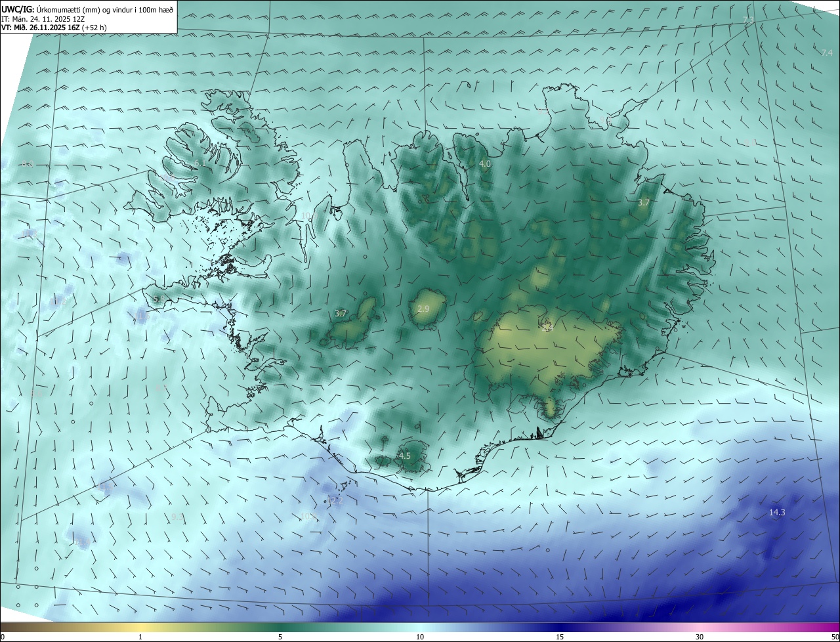Viewport: 840px width, 642px height.
Task: Click the 50 tick on the color scale
Action: pyautogui.click(x=835, y=637)
